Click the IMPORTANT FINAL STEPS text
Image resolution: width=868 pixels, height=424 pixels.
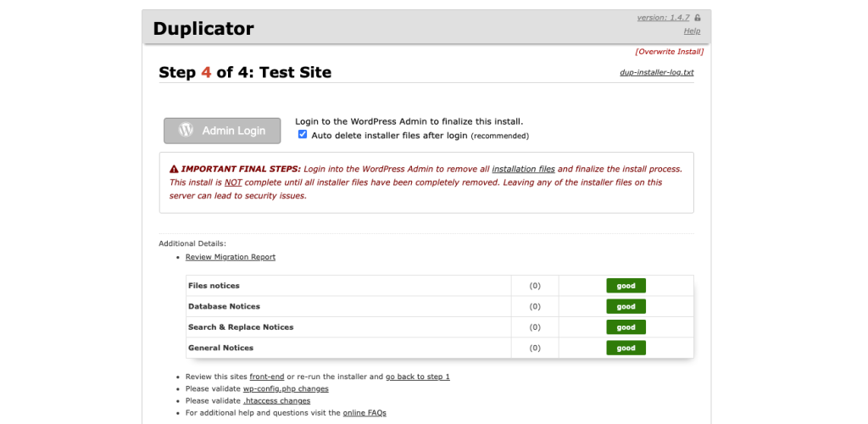click(241, 169)
